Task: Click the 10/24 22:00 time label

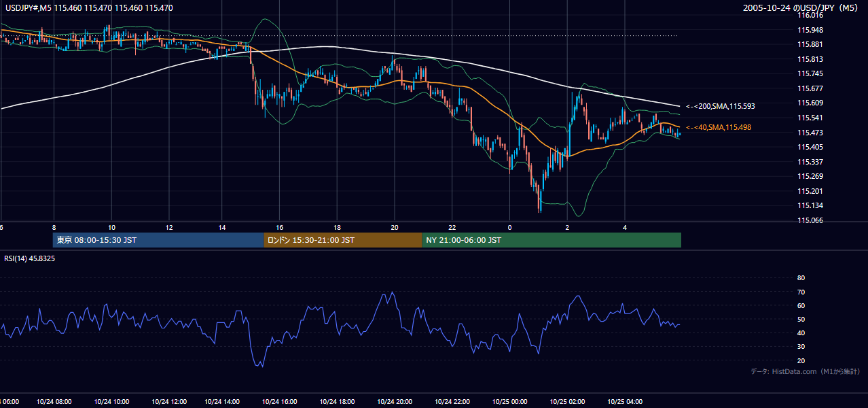Action: [x=452, y=401]
